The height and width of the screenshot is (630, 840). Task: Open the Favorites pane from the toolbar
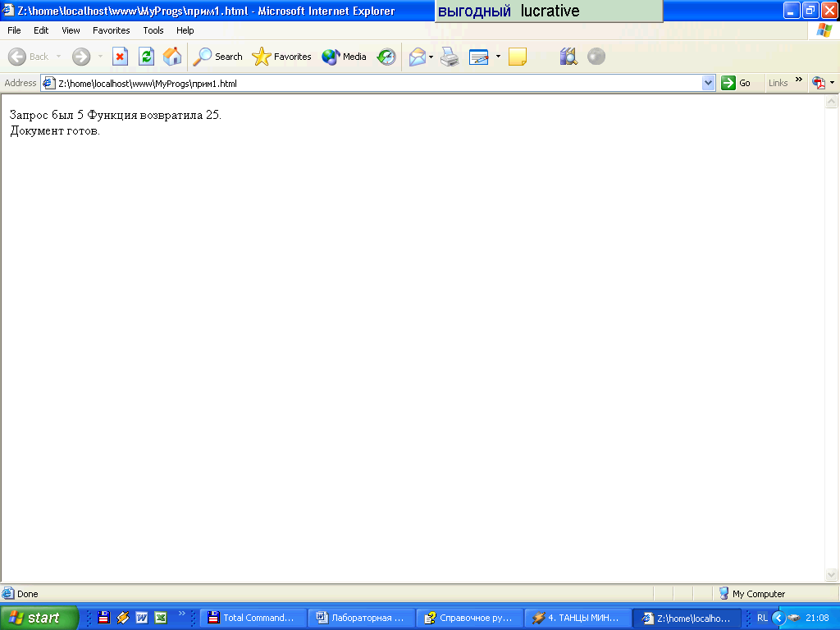[x=282, y=57]
